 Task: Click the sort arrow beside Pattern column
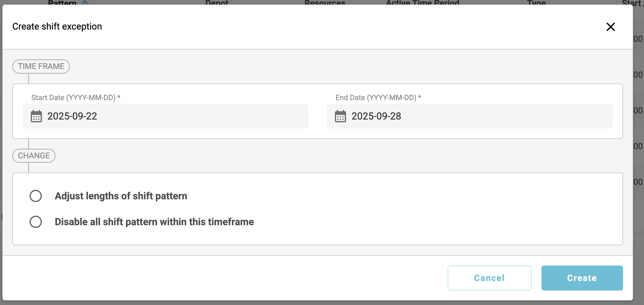click(85, 2)
